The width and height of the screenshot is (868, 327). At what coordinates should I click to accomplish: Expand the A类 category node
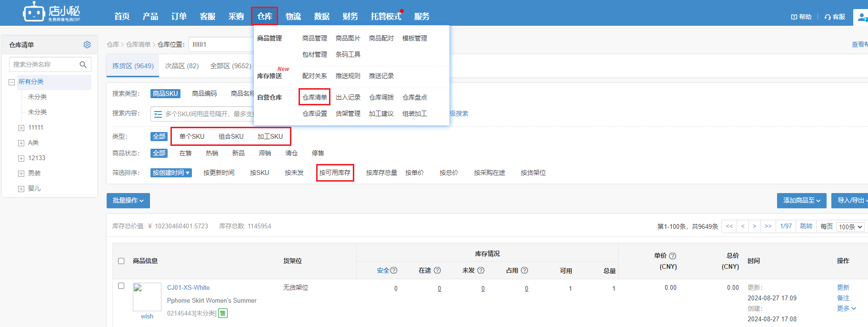(21, 143)
